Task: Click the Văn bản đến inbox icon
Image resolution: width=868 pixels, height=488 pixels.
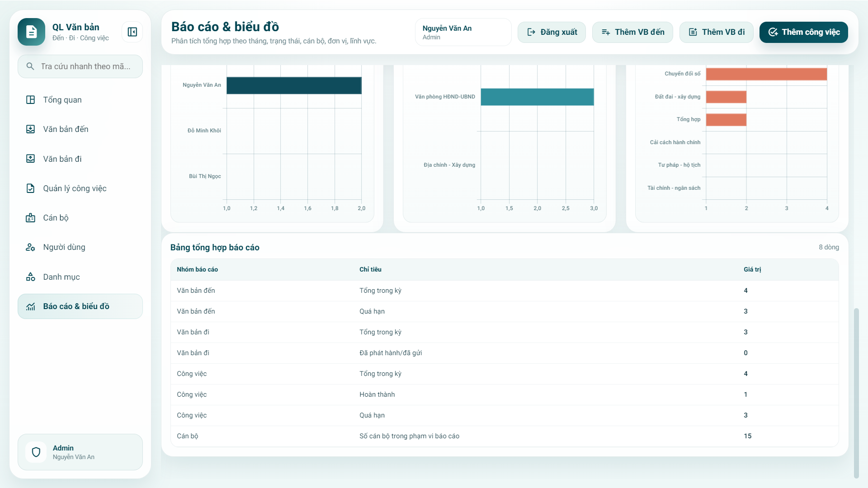Action: pos(30,129)
